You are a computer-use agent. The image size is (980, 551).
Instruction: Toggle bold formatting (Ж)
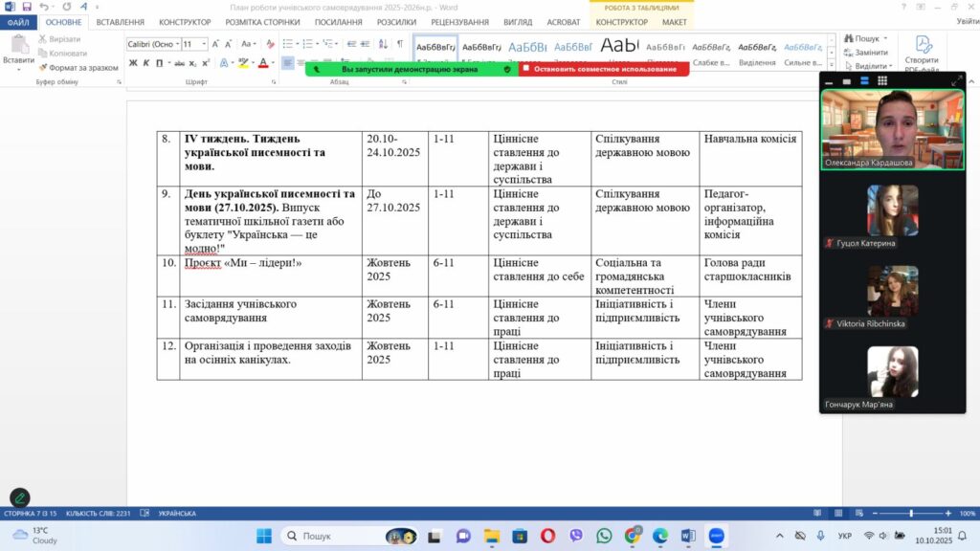[133, 63]
